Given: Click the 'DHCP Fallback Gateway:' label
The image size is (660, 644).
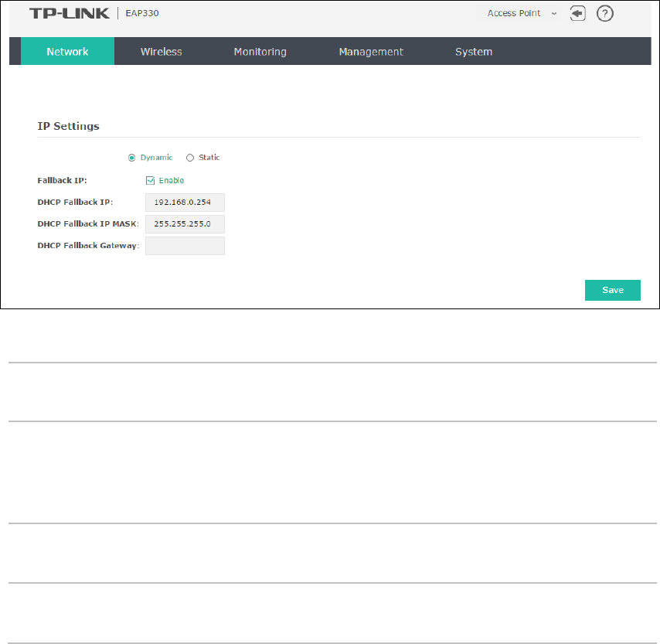Looking at the screenshot, I should pyautogui.click(x=88, y=246).
